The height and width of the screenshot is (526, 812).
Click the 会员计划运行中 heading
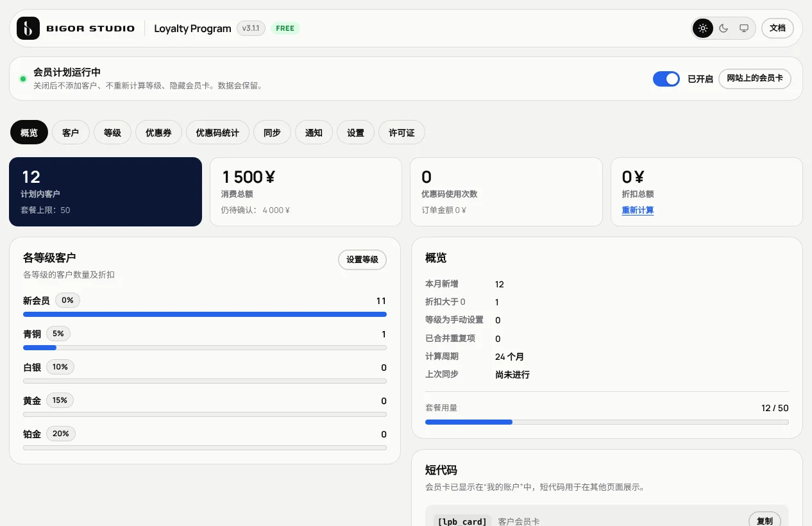pos(67,72)
